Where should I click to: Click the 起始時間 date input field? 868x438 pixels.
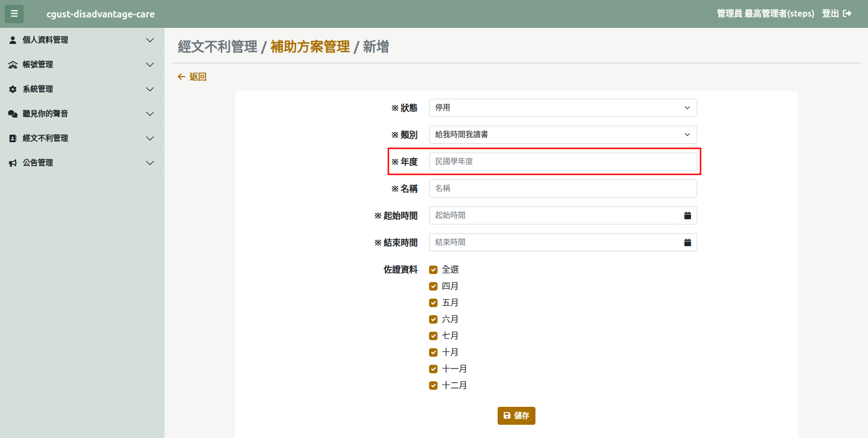point(554,215)
